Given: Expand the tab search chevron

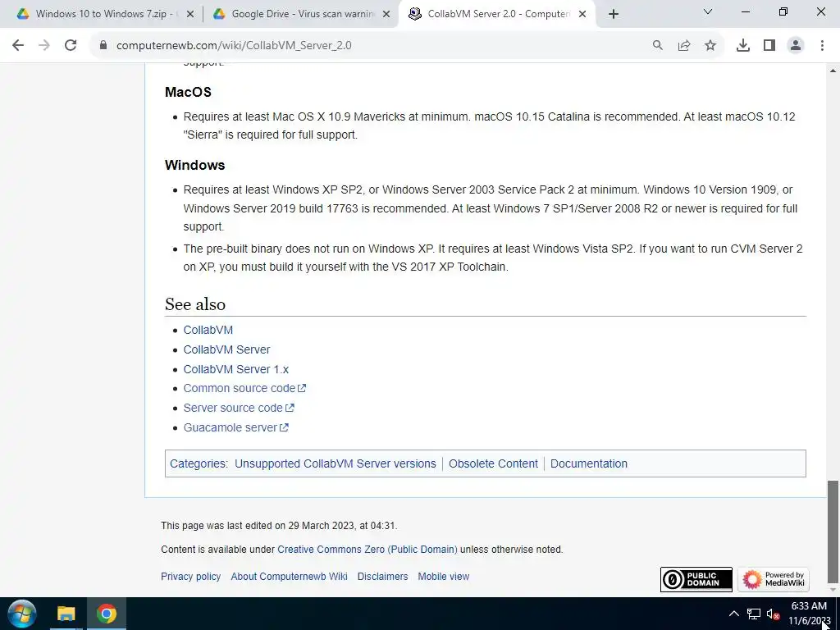Looking at the screenshot, I should (708, 11).
